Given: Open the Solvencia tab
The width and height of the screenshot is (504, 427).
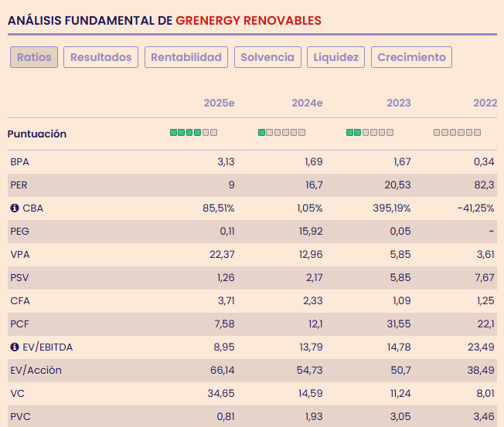Looking at the screenshot, I should pyautogui.click(x=267, y=57).
